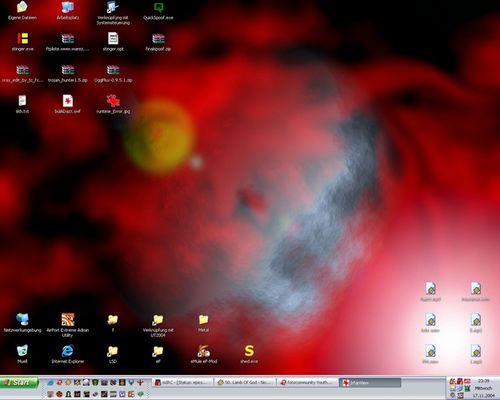Select the Verknüpfung mit Systemsteuerung shortcut
Viewport: 500px width, 400px height.
113,13
